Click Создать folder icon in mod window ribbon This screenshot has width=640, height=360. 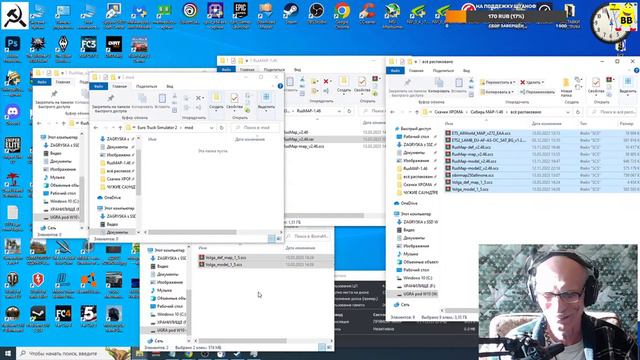coord(216,101)
